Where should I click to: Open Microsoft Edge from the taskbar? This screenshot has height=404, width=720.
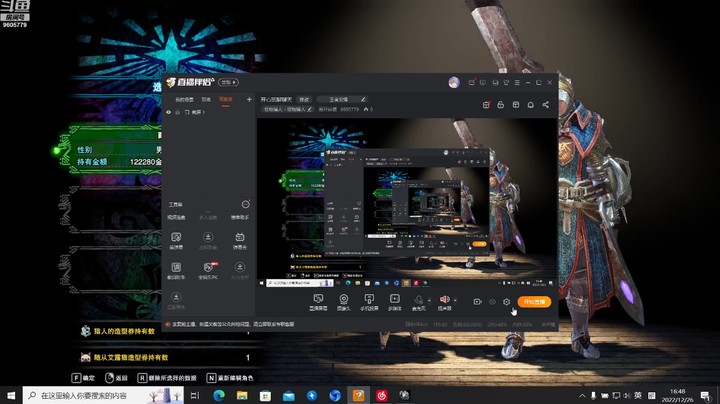pyautogui.click(x=219, y=395)
